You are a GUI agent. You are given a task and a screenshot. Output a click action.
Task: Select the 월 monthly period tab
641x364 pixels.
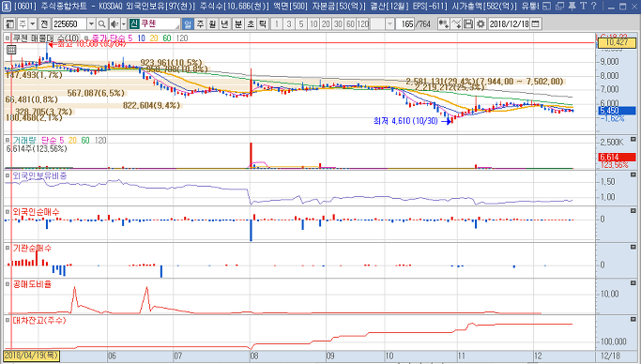(212, 24)
